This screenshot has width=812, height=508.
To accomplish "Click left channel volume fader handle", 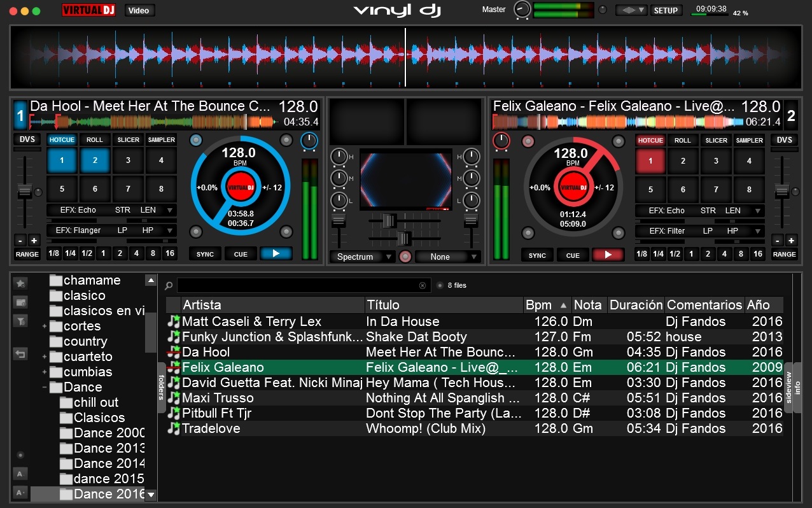I will point(339,220).
